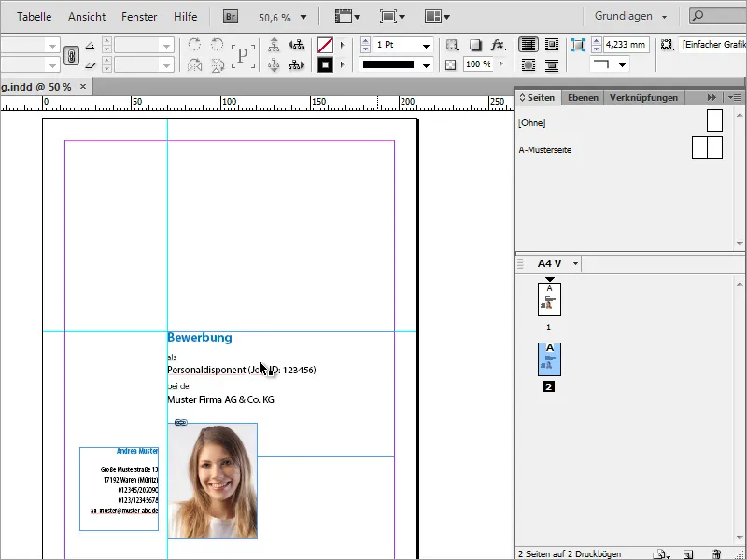Viewport: 747px width, 560px height.
Task: Click the Verknüpfungen panel label
Action: [x=642, y=96]
